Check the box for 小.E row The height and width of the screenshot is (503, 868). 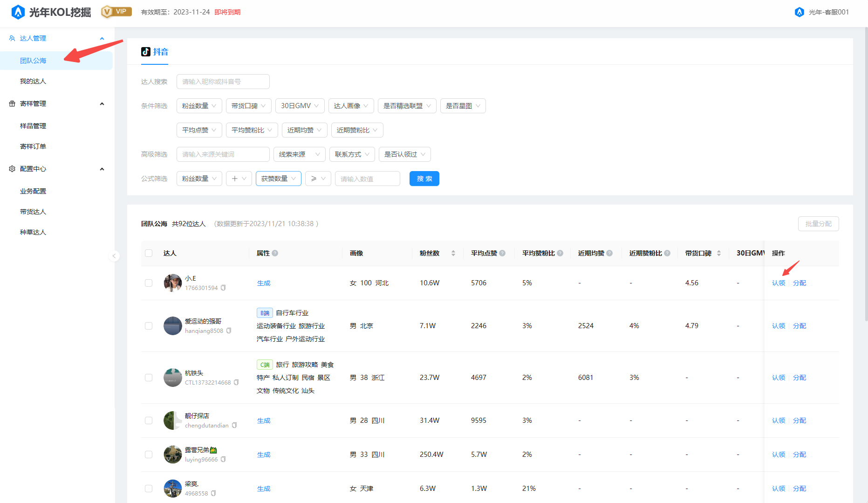tap(149, 283)
